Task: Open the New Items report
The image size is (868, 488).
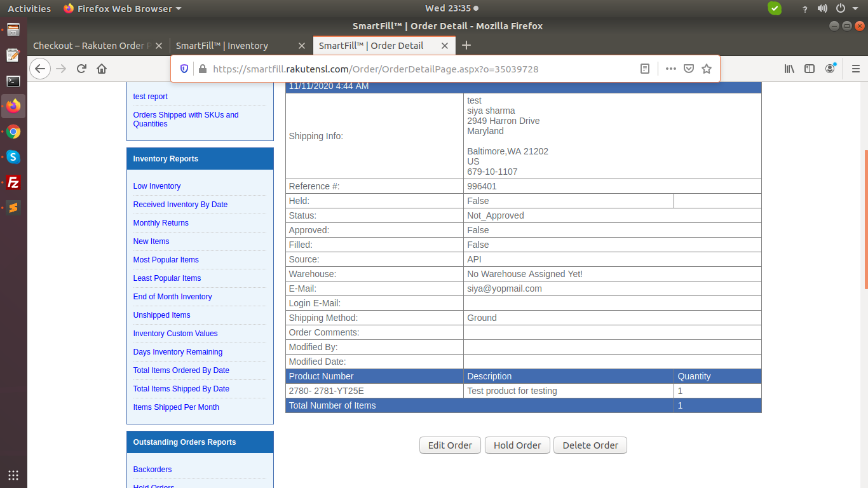Action: coord(151,241)
